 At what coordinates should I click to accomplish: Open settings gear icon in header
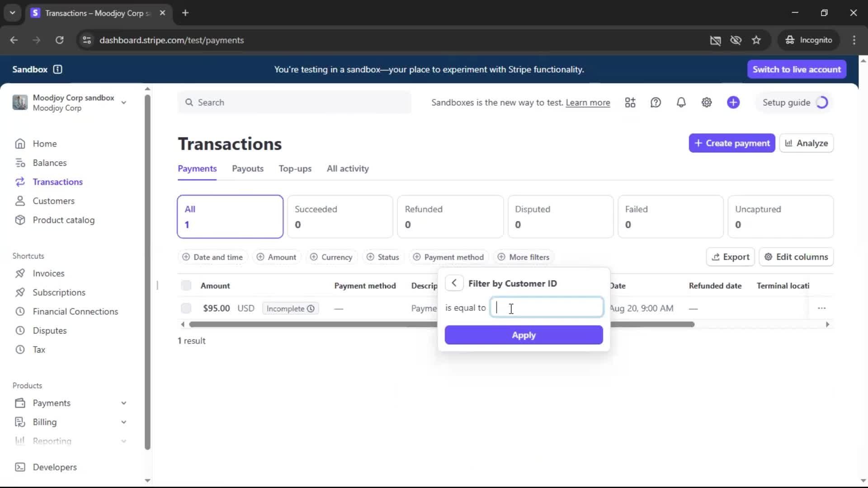pos(706,103)
